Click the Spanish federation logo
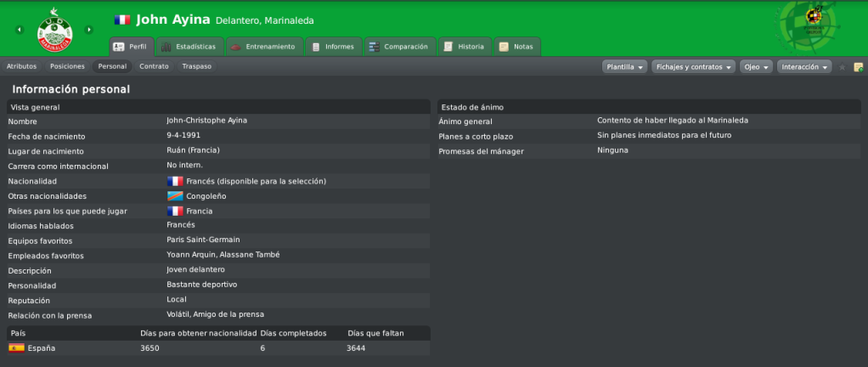The width and height of the screenshot is (868, 367). [803, 26]
